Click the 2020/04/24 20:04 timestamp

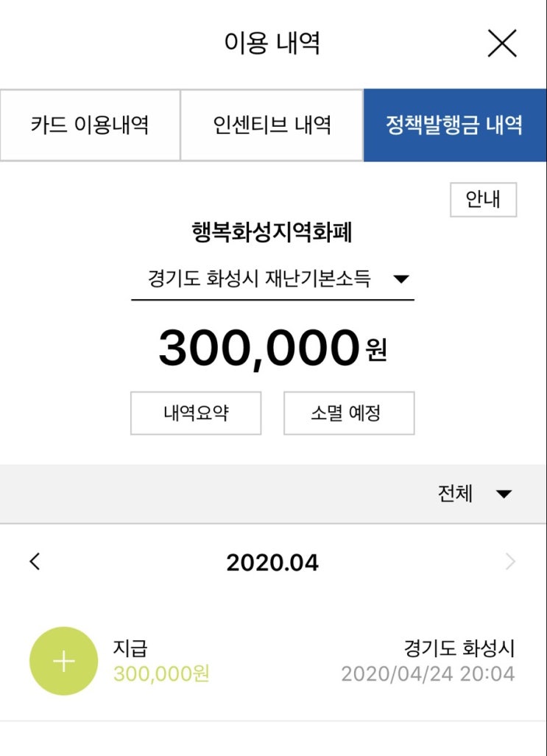coord(428,673)
